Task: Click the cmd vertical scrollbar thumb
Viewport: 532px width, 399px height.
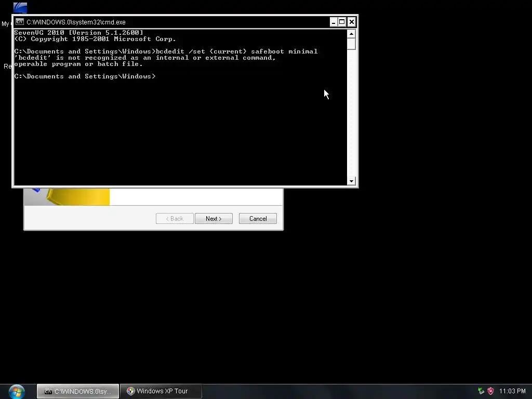Action: [x=351, y=44]
